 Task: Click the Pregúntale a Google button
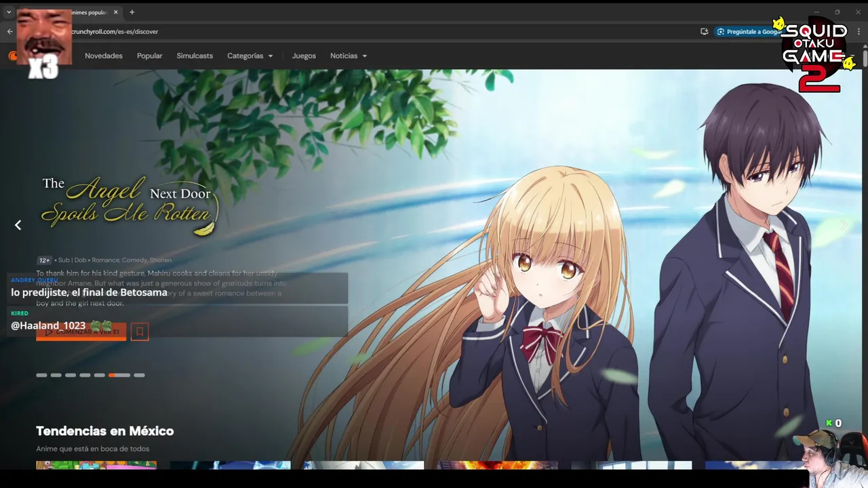[x=749, y=31]
